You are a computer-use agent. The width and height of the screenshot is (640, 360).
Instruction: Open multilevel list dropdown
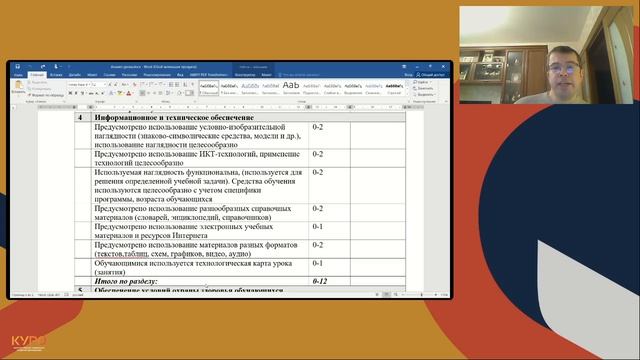[164, 84]
